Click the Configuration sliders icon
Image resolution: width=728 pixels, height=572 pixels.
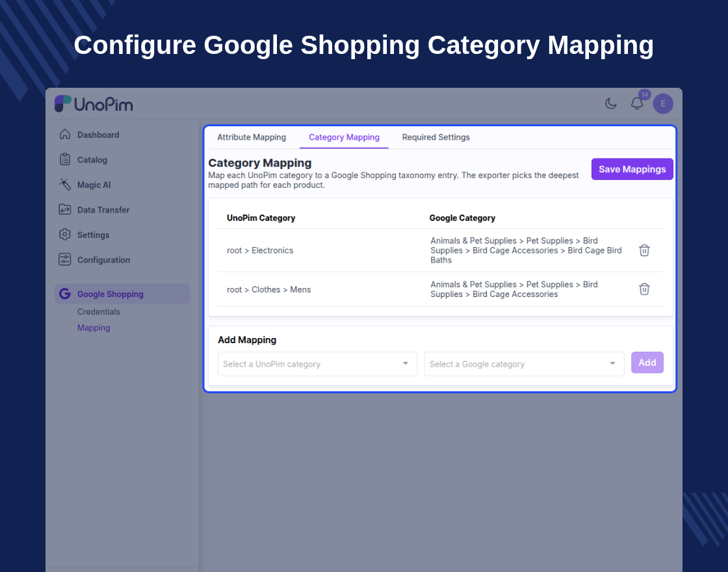pyautogui.click(x=65, y=259)
